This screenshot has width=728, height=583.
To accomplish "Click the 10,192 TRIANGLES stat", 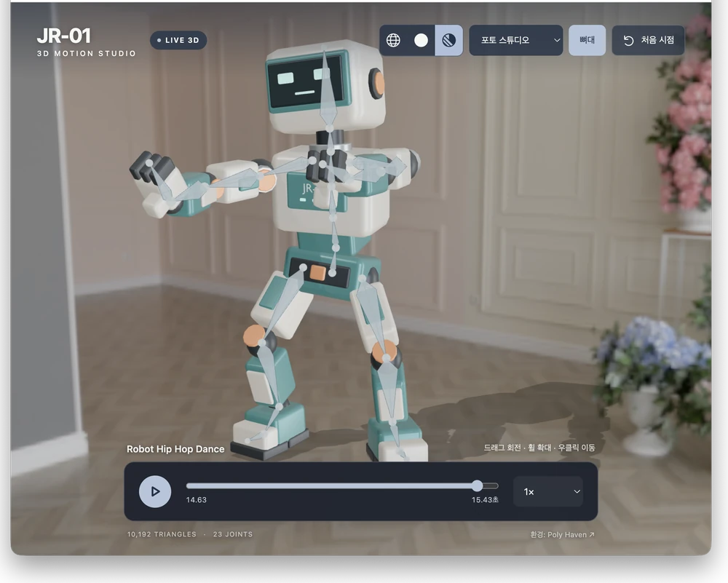I will pos(162,534).
